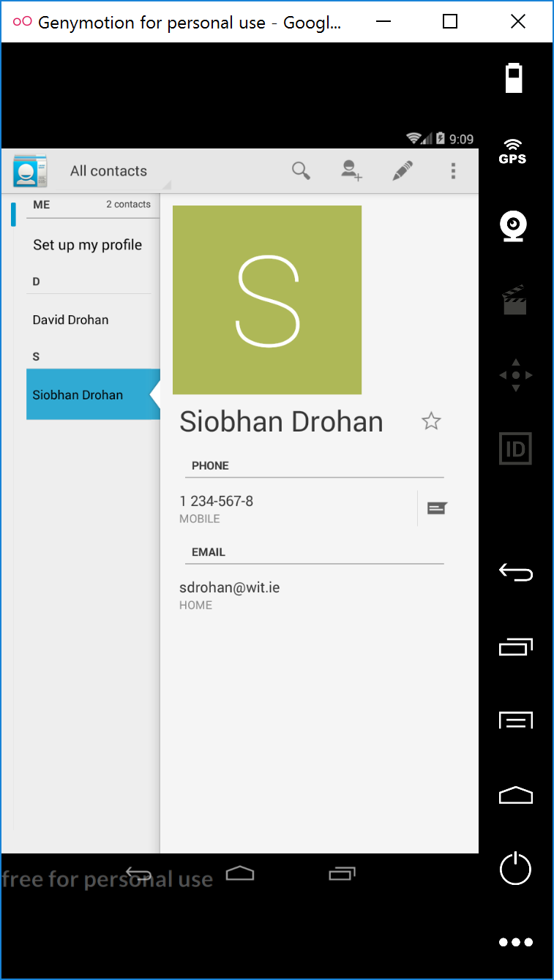Select Siobhan Drohan in contact list
The image size is (554, 980).
coord(93,394)
